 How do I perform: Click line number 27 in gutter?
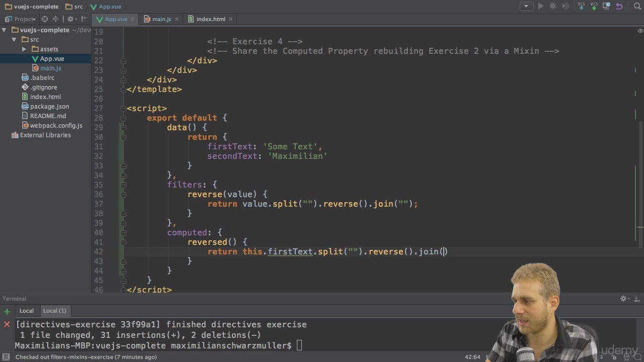(x=98, y=109)
